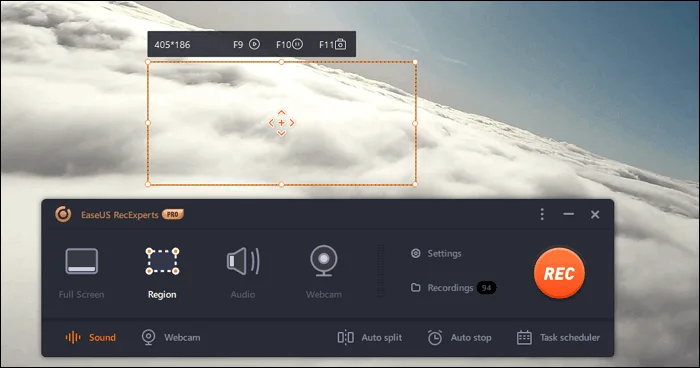Click the bottom-right selection corner handle

(415, 184)
